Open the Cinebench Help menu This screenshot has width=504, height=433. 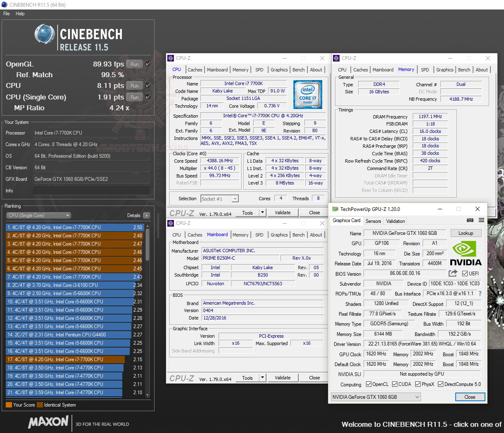(x=20, y=14)
